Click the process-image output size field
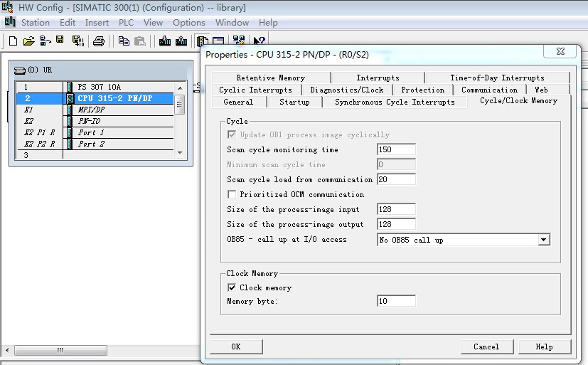This screenshot has width=588, height=365. tap(396, 224)
